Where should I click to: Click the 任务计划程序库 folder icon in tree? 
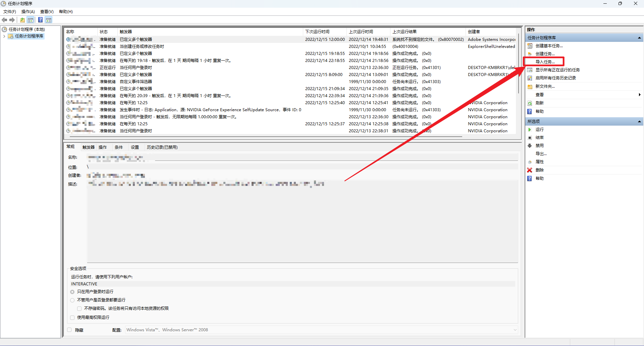(11, 36)
